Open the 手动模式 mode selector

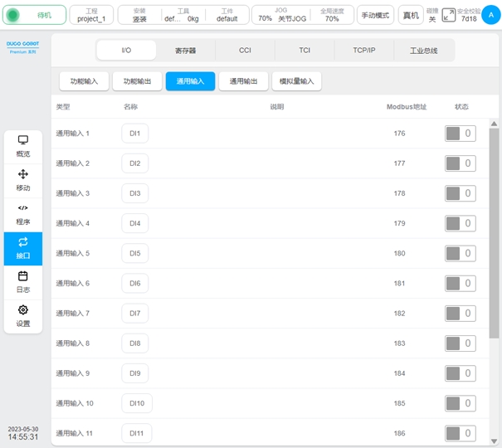click(375, 15)
